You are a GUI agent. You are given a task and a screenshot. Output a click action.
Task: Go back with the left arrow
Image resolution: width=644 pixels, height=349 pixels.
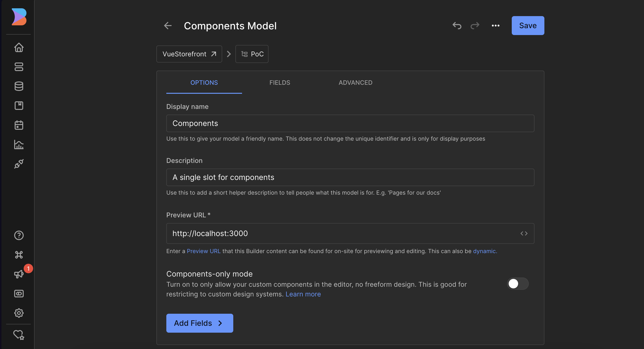(x=168, y=26)
